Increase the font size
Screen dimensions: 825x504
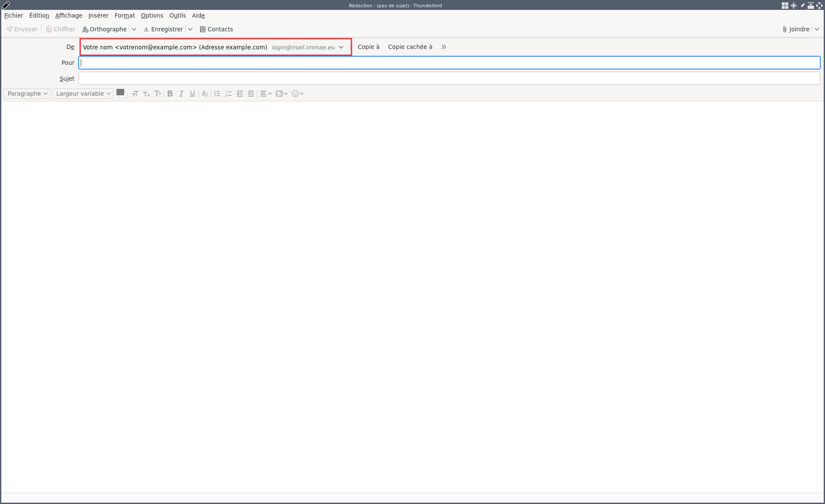(158, 94)
